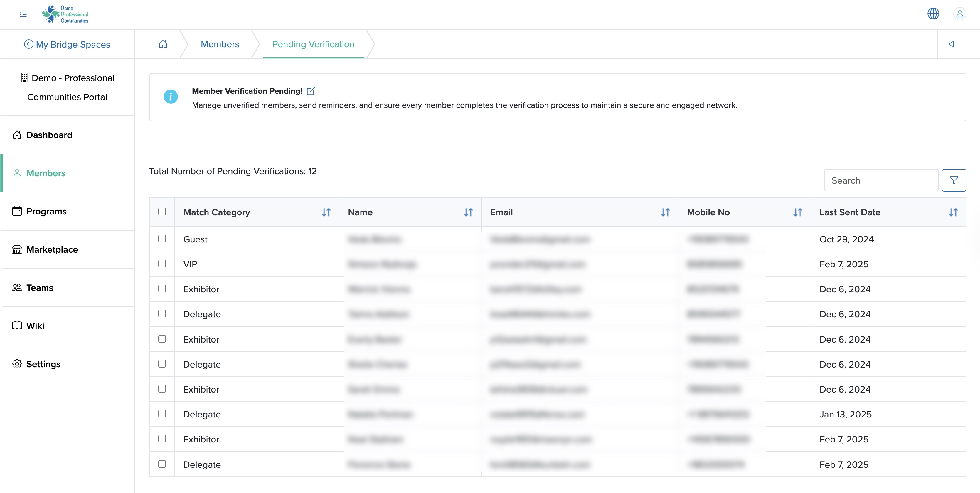The width and height of the screenshot is (980, 493).
Task: Open Demo - Professional Communities Portal title
Action: click(x=67, y=88)
